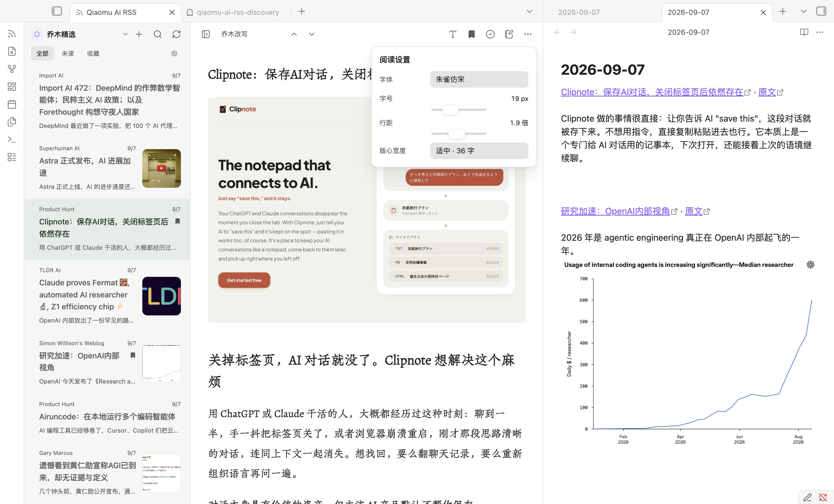Expand left pane tab list chevron
This screenshot has height=504, width=834.
(x=529, y=12)
